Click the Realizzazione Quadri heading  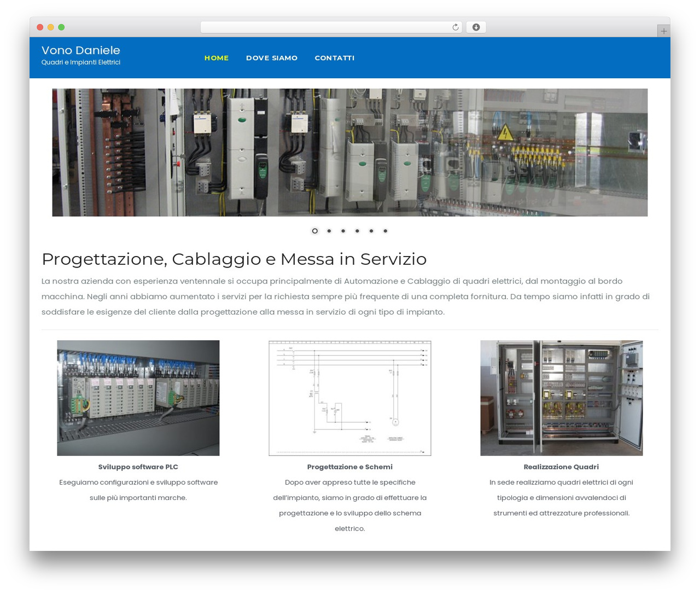[x=562, y=467]
